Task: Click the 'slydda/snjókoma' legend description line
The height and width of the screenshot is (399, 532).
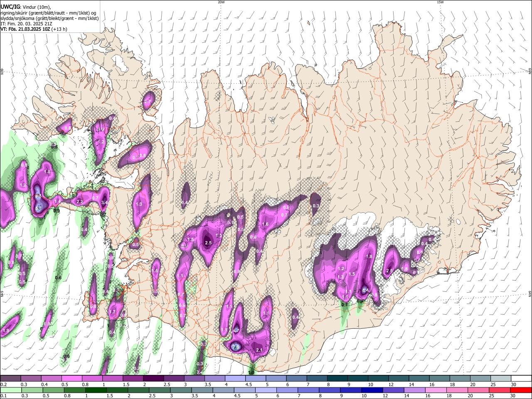Action: [49, 18]
